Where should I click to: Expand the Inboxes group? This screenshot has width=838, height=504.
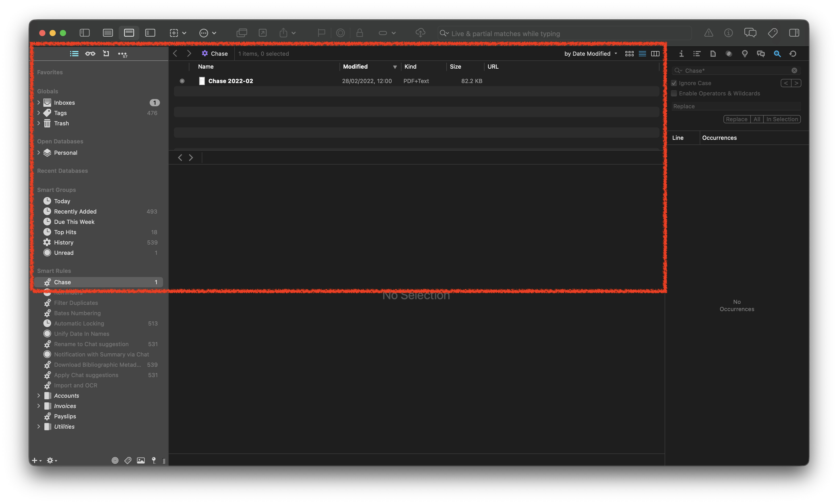coord(39,103)
